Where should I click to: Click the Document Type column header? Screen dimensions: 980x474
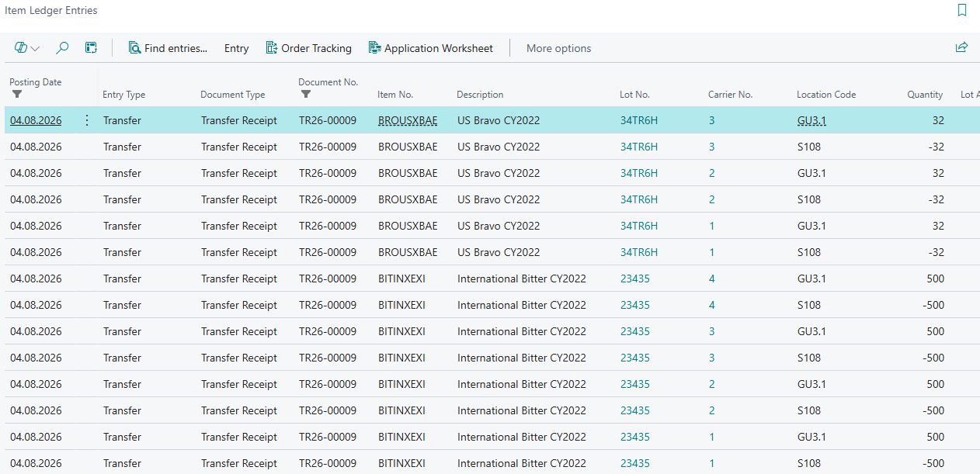click(x=233, y=95)
